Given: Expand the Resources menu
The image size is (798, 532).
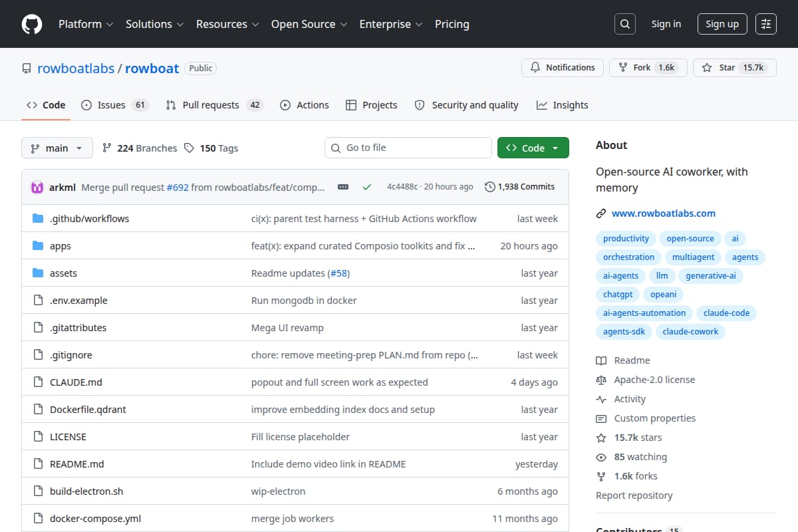Looking at the screenshot, I should pos(227,24).
